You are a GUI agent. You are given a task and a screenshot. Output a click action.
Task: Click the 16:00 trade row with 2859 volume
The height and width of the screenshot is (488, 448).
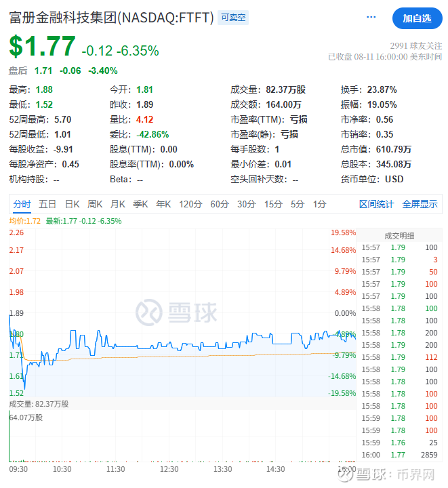click(399, 455)
